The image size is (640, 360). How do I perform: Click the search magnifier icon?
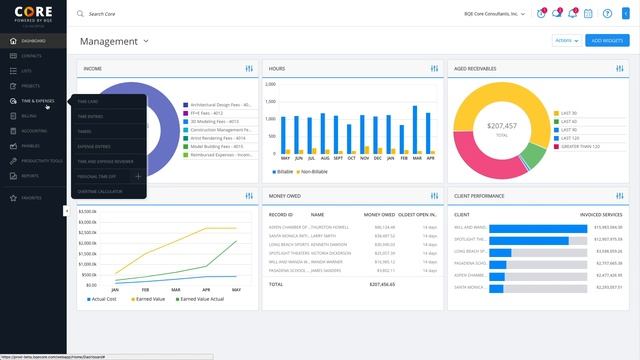click(80, 14)
